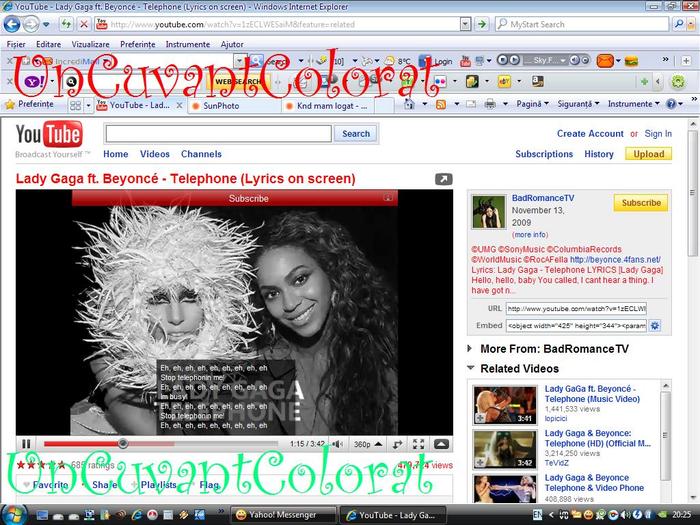
Task: Open the tab list dropdown arrow
Action: pos(88,105)
